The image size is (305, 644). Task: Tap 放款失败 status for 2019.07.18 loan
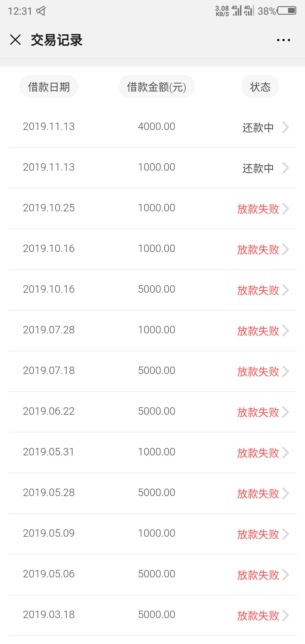[258, 372]
